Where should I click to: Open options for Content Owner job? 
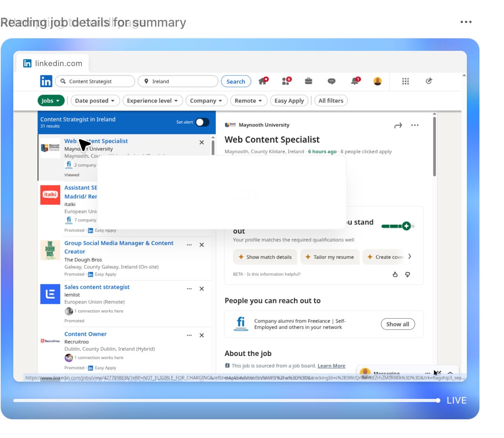[189, 335]
